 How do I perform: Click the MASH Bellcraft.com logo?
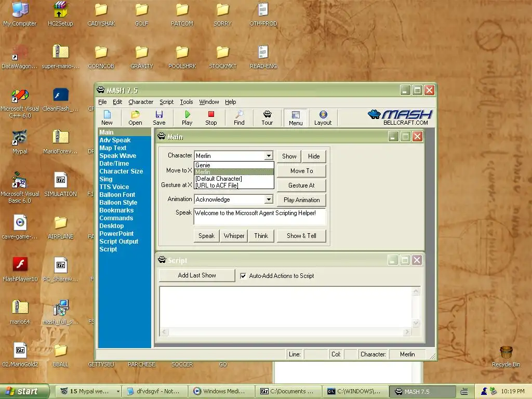[x=400, y=117]
